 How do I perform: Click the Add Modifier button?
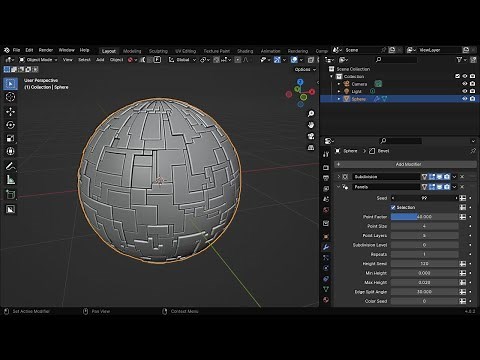click(x=405, y=164)
